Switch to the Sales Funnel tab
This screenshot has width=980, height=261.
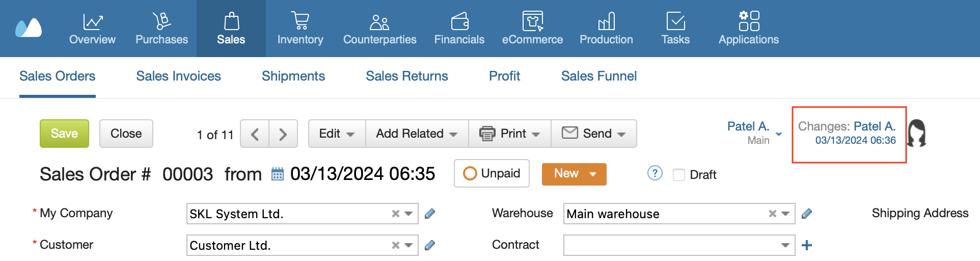pos(599,76)
